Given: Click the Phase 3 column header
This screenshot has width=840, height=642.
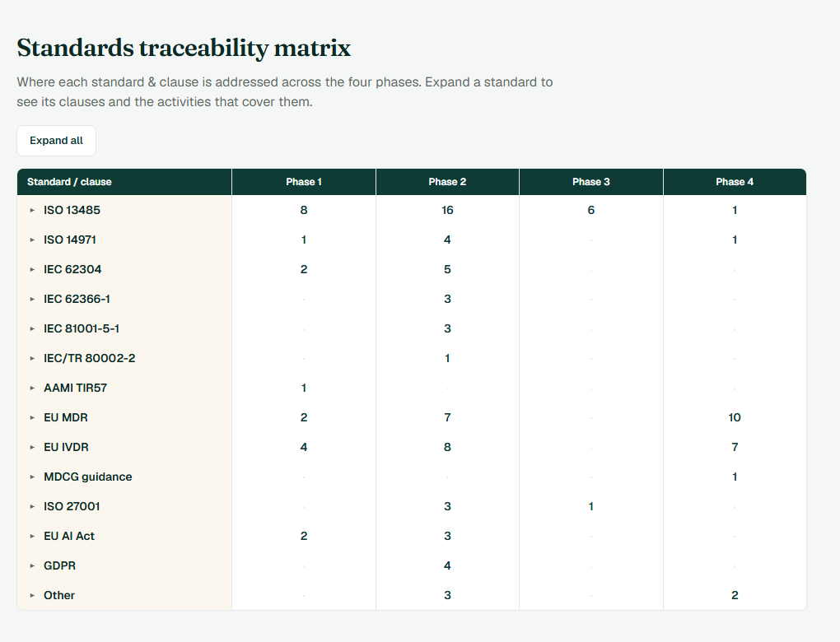Looking at the screenshot, I should tap(591, 182).
